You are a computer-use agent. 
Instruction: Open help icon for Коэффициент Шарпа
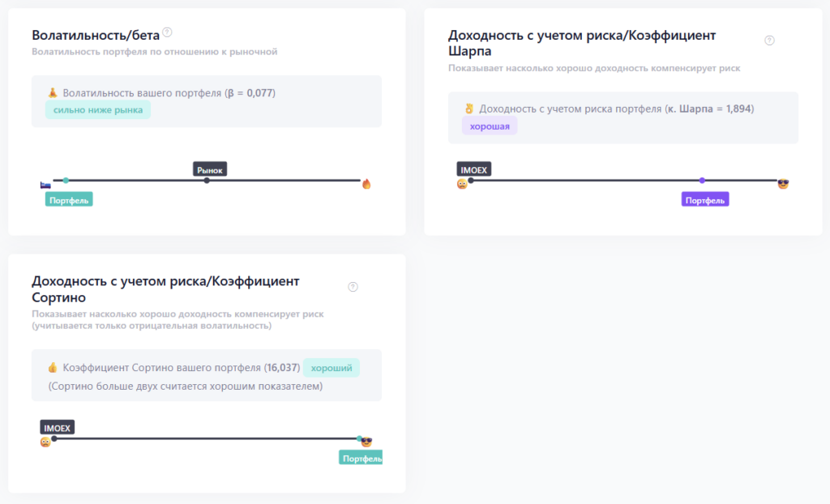[770, 41]
